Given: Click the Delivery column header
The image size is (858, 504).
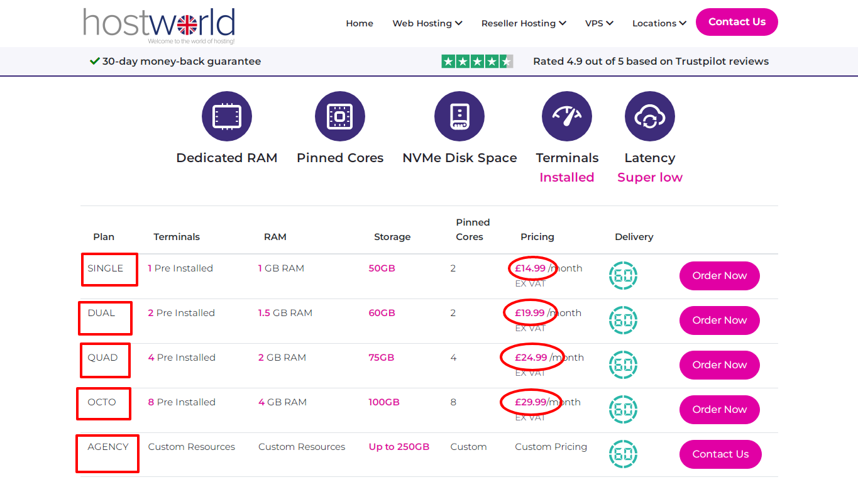Looking at the screenshot, I should coord(634,237).
